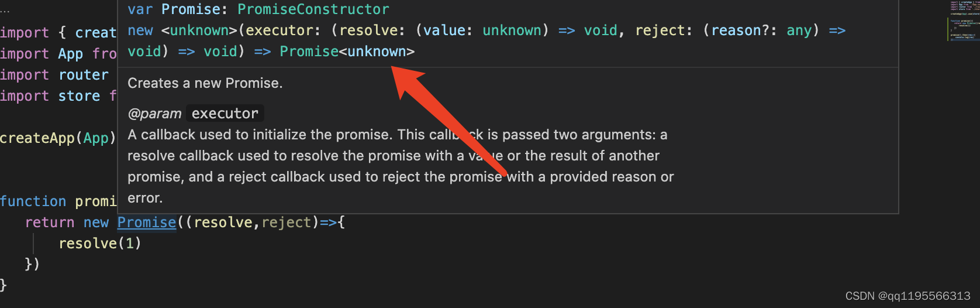980x308 pixels.
Task: Click the reject parameter in the arrow function
Action: (286, 223)
